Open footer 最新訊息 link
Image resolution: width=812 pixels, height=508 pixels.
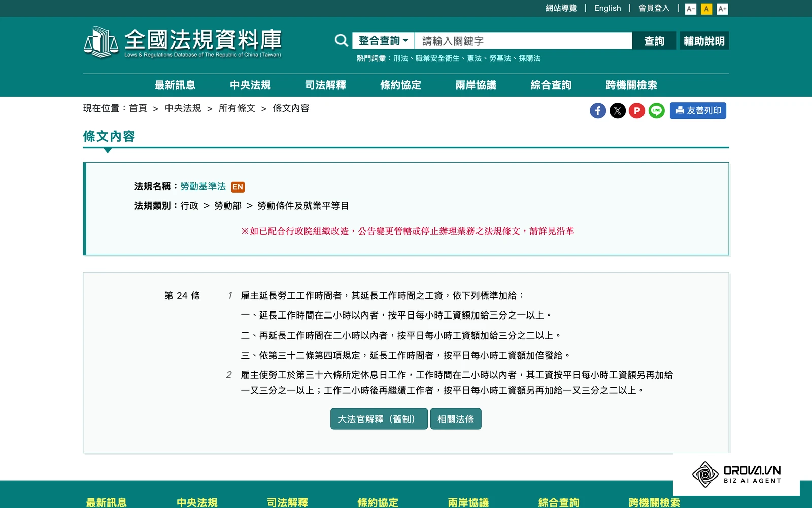(106, 502)
